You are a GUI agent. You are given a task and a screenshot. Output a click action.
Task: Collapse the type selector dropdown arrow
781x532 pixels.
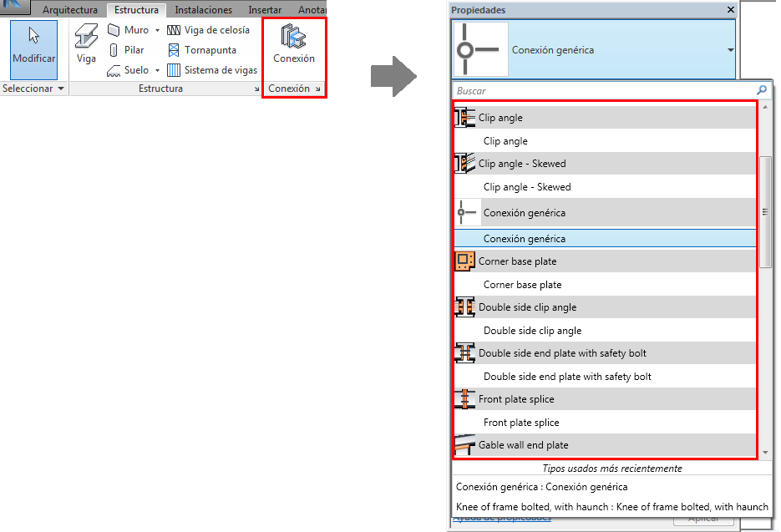(730, 50)
